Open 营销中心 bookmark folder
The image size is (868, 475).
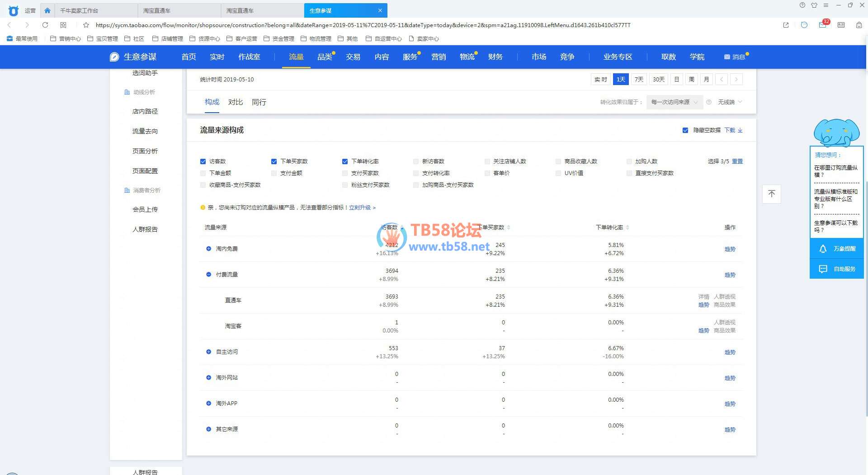[x=66, y=38]
